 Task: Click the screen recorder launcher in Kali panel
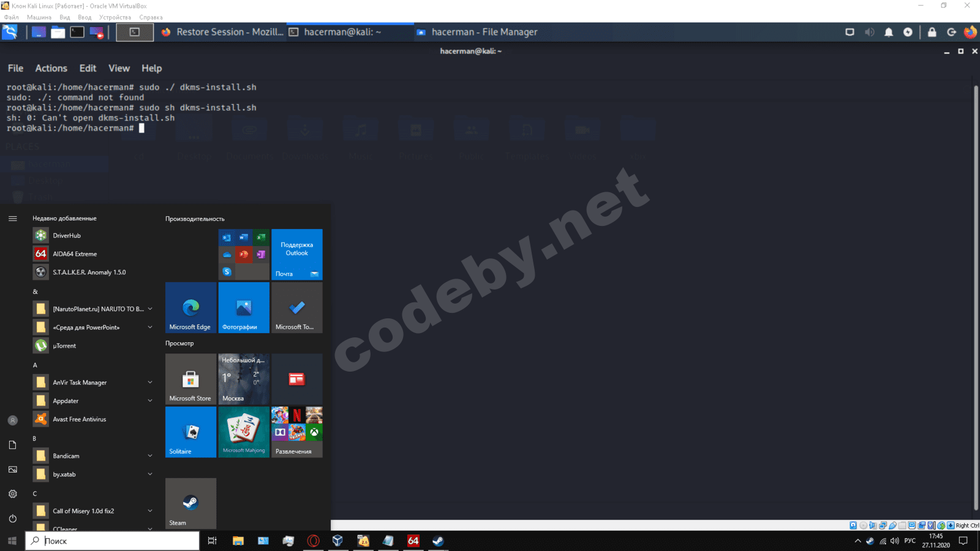point(97,32)
